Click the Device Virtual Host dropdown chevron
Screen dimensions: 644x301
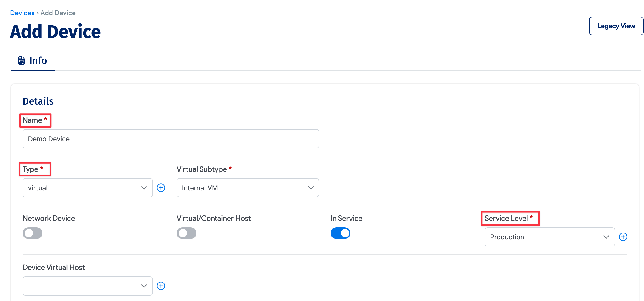click(x=144, y=286)
